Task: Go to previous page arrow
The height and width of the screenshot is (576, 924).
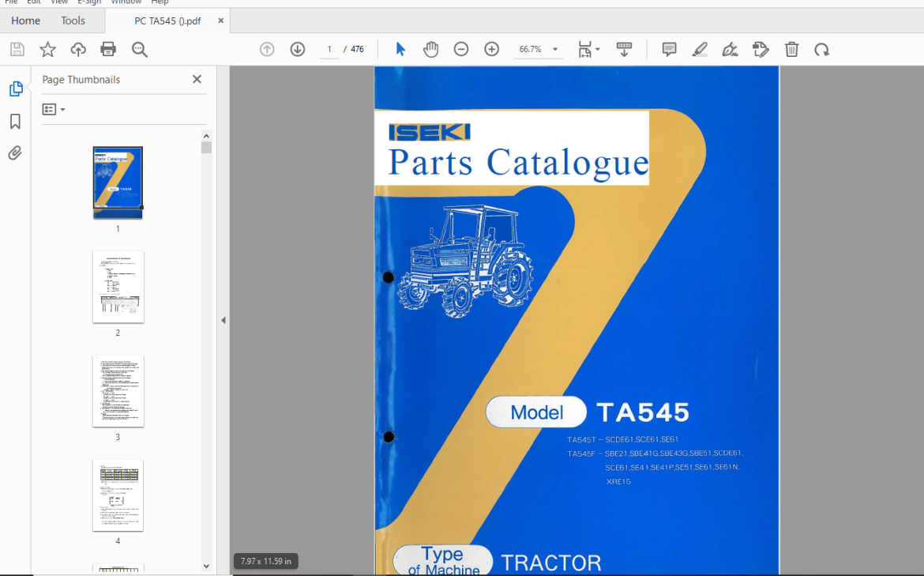Action: pos(267,50)
